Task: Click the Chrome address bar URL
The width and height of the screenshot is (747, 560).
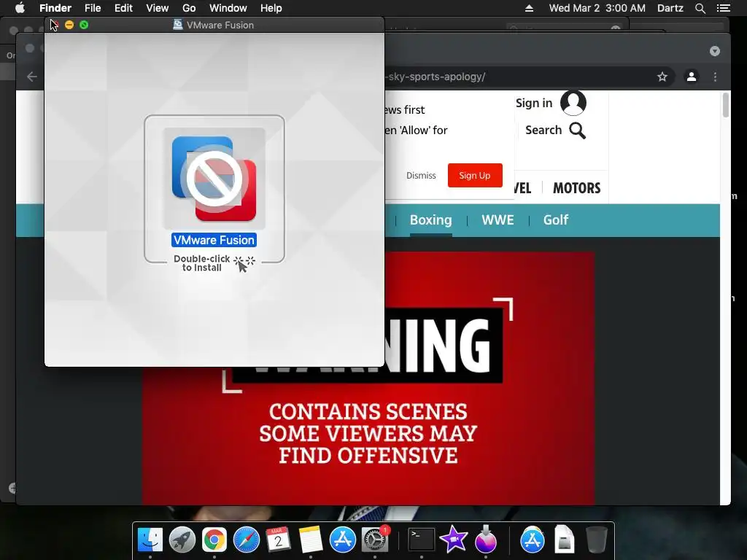Action: point(436,77)
